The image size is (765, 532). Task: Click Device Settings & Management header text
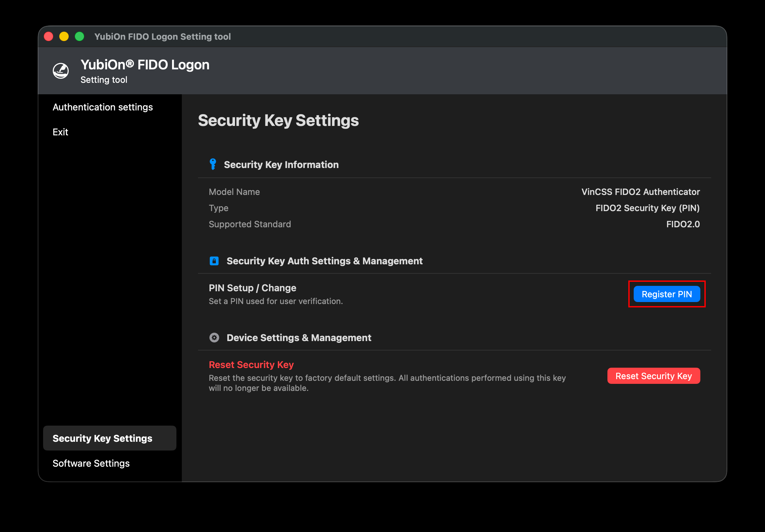tap(299, 338)
